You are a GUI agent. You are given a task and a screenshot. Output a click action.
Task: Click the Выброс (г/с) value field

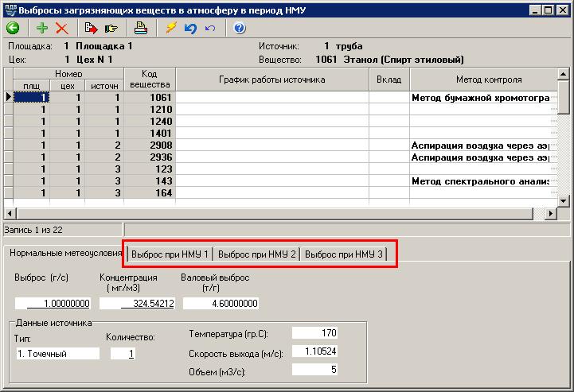pyautogui.click(x=54, y=304)
